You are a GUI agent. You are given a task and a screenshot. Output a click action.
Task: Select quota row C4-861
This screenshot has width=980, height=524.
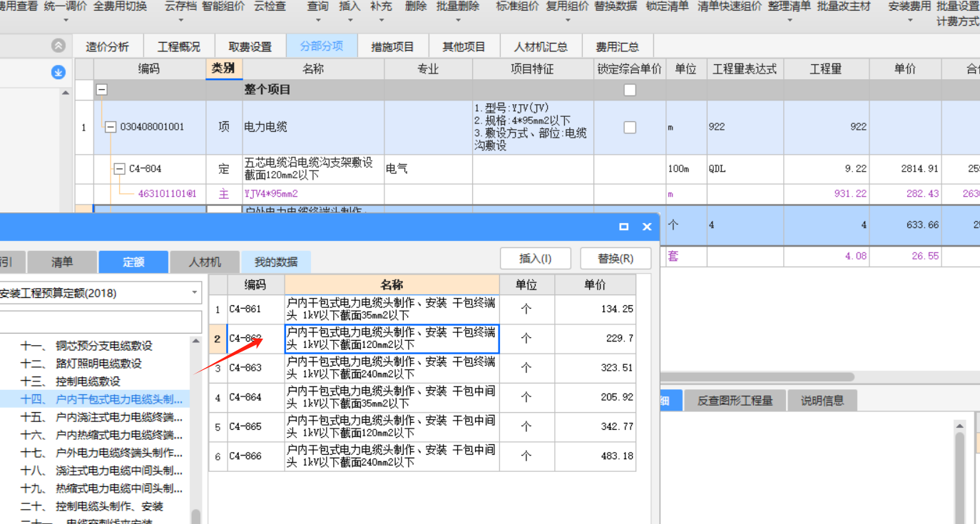[422, 309]
